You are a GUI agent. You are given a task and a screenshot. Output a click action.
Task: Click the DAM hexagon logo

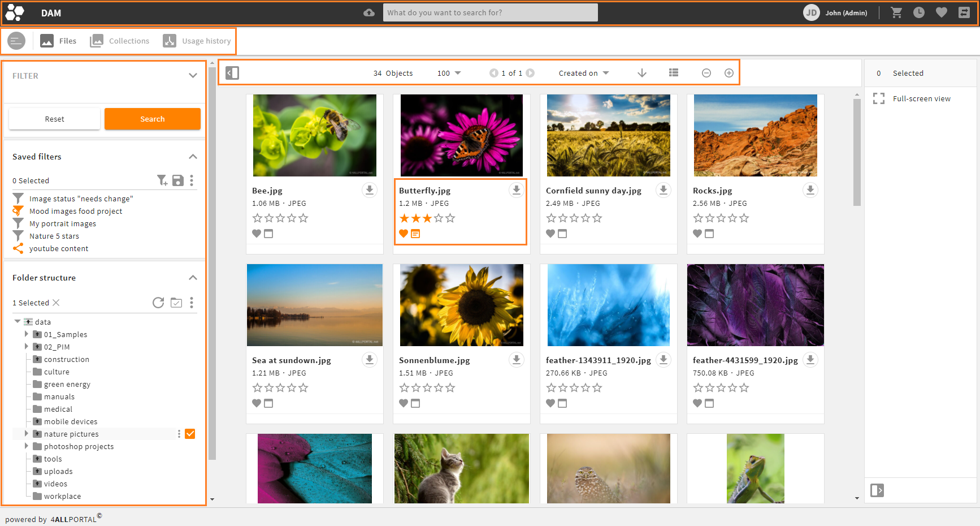[x=15, y=12]
